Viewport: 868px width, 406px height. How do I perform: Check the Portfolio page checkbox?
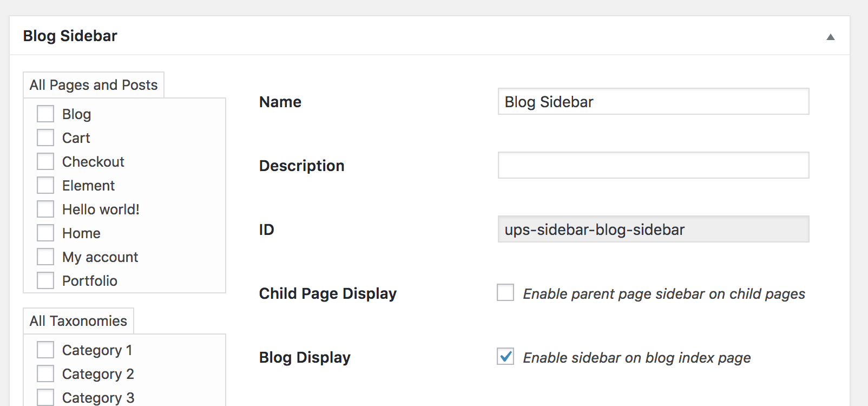(45, 281)
